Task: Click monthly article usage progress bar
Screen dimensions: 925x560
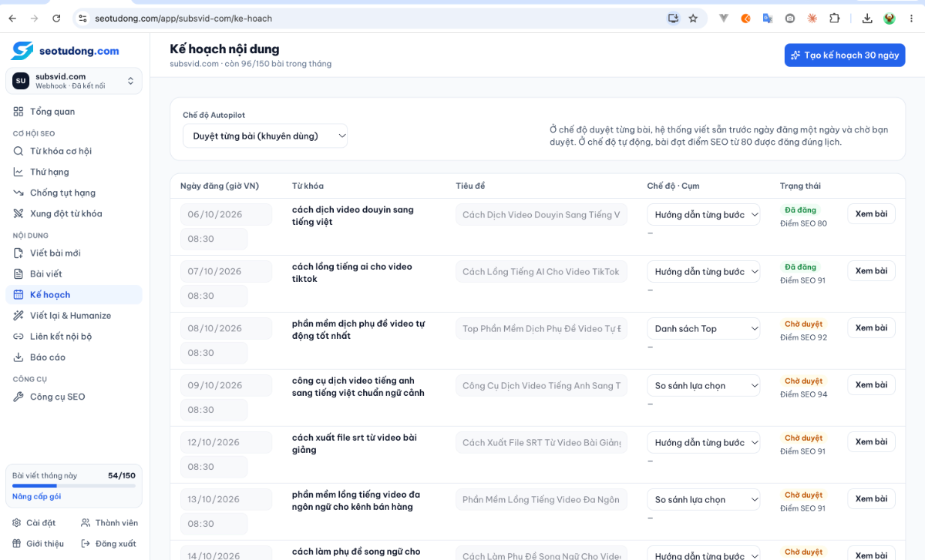Action: (x=74, y=486)
